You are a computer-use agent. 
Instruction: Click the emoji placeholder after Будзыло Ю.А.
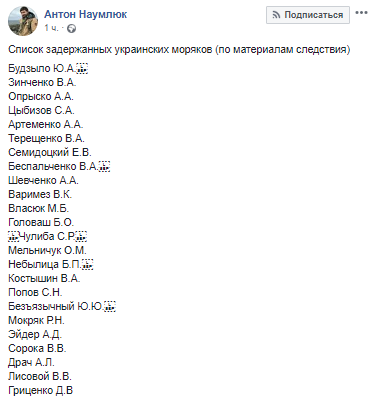click(x=82, y=69)
